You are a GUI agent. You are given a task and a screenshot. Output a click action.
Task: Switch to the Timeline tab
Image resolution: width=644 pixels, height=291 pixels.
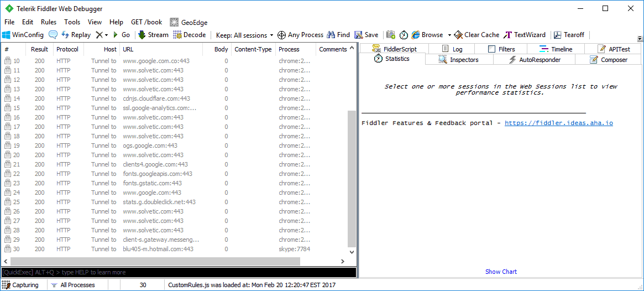click(556, 49)
